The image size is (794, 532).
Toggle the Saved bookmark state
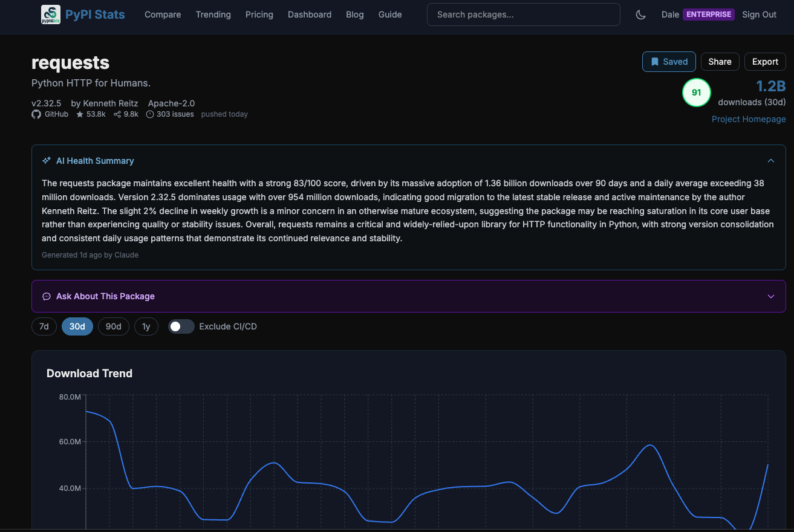click(669, 61)
